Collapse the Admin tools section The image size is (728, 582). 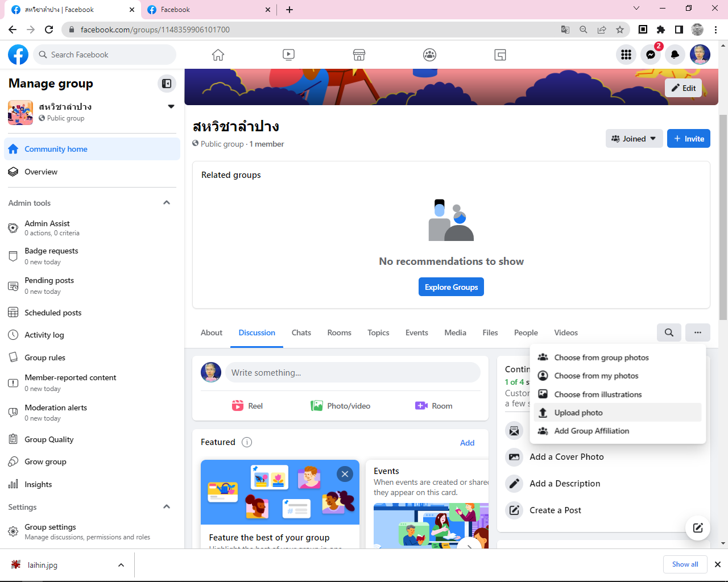point(167,203)
